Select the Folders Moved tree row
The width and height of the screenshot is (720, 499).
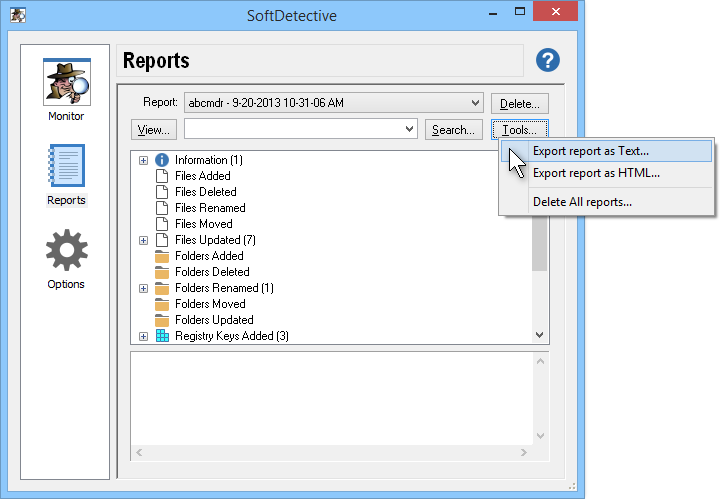pos(210,304)
